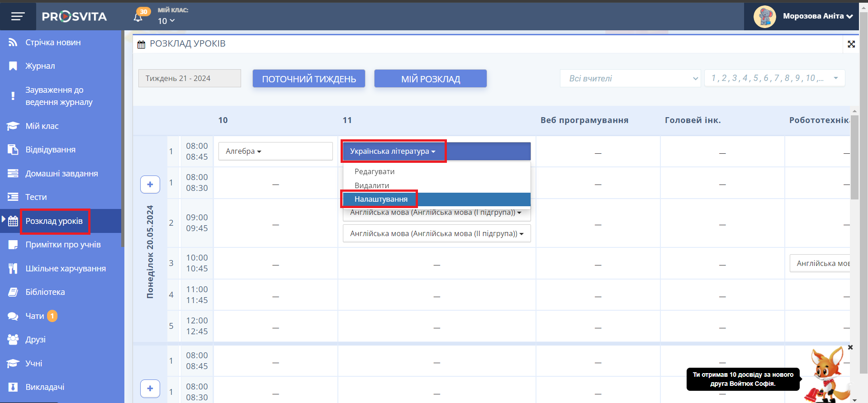The image size is (868, 403).
Task: Click the Шкільне харчування utensils icon
Action: pos(13,269)
